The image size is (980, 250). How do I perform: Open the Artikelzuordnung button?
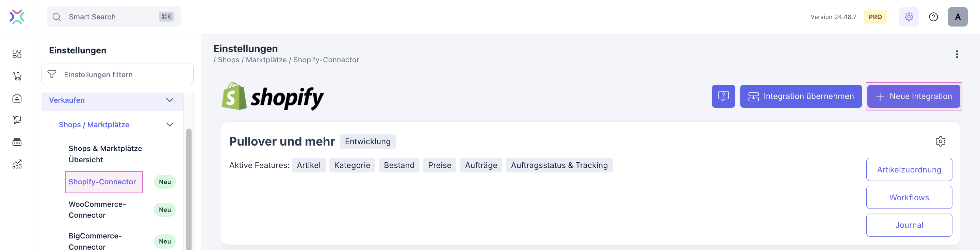(909, 170)
